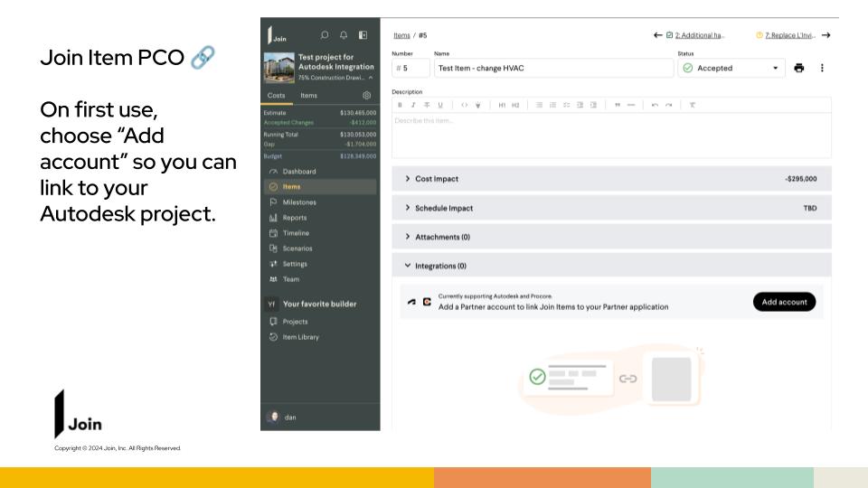Apply italic formatting in description toolbar

tap(413, 105)
